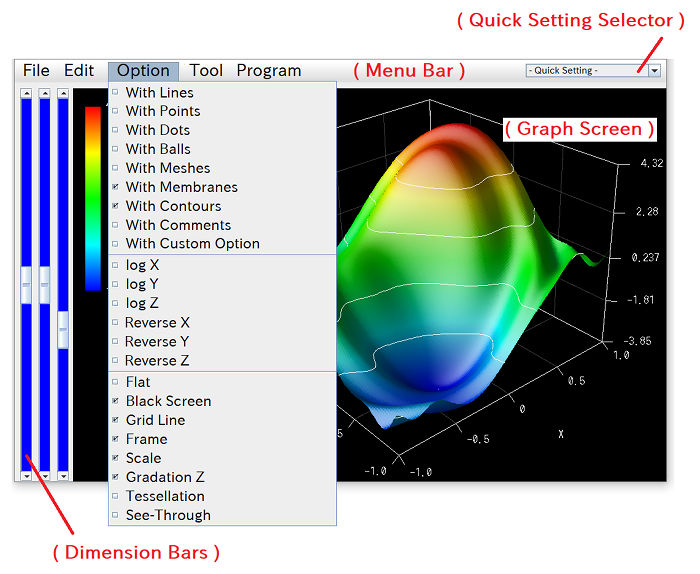Click the X axis label on the graph
This screenshot has width=700, height=574.
point(561,434)
